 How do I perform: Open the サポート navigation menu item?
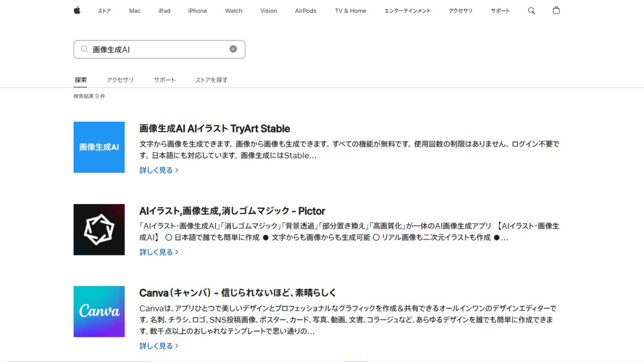pos(500,11)
